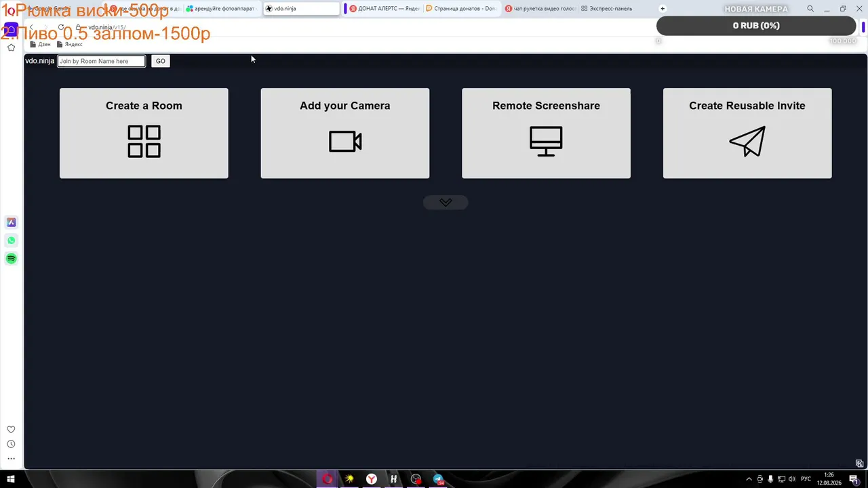Click the four-squares room grid icon
Image resolution: width=868 pixels, height=488 pixels.
coord(144,142)
